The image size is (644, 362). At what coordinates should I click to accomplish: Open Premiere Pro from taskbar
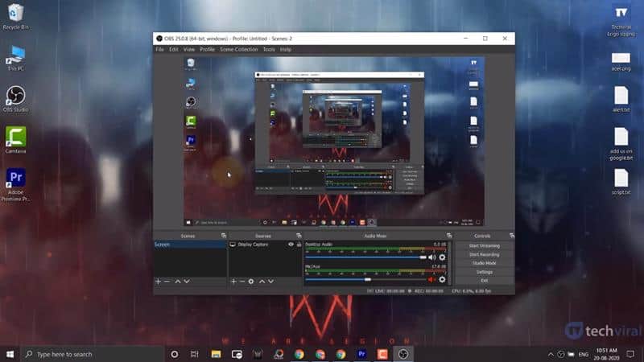click(x=361, y=354)
